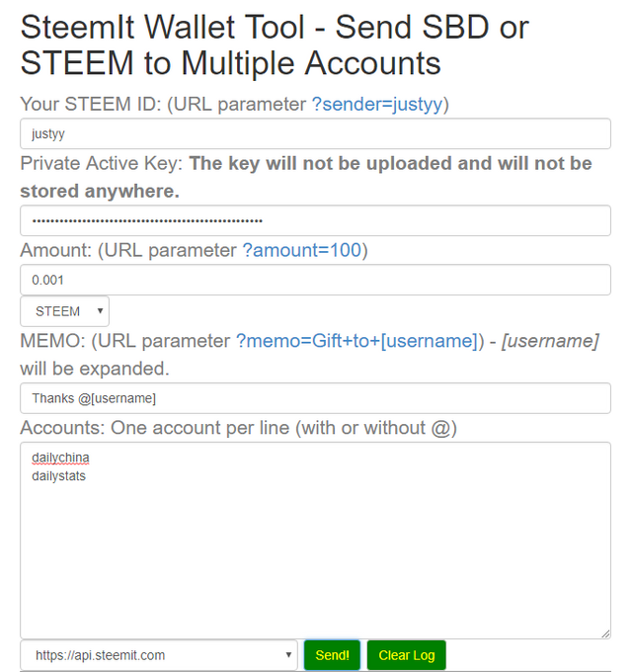Viewport: 632px width, 672px height.
Task: Click the 'Accounts: One account per line' label
Action: (238, 428)
